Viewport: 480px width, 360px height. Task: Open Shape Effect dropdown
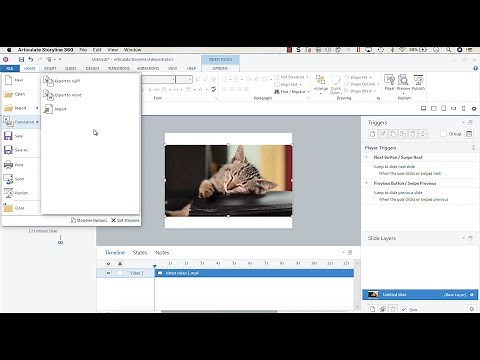coord(360,91)
